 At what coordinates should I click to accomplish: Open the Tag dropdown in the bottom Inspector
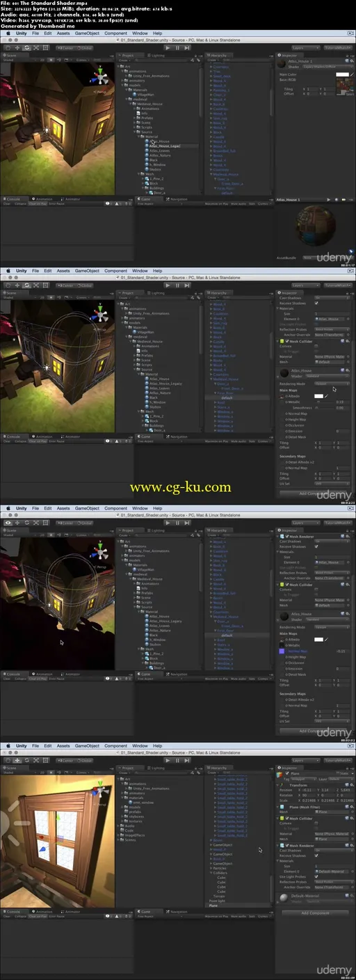[303, 779]
